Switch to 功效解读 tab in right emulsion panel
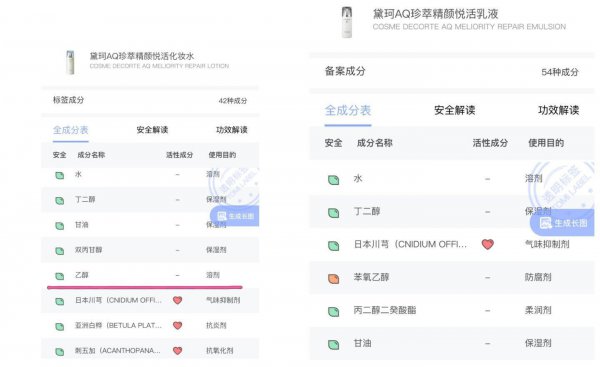 559,110
